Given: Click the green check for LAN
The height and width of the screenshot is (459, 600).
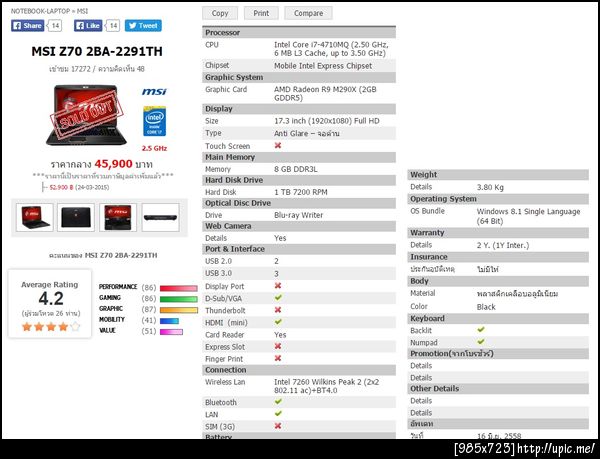Looking at the screenshot, I should click(x=278, y=414).
